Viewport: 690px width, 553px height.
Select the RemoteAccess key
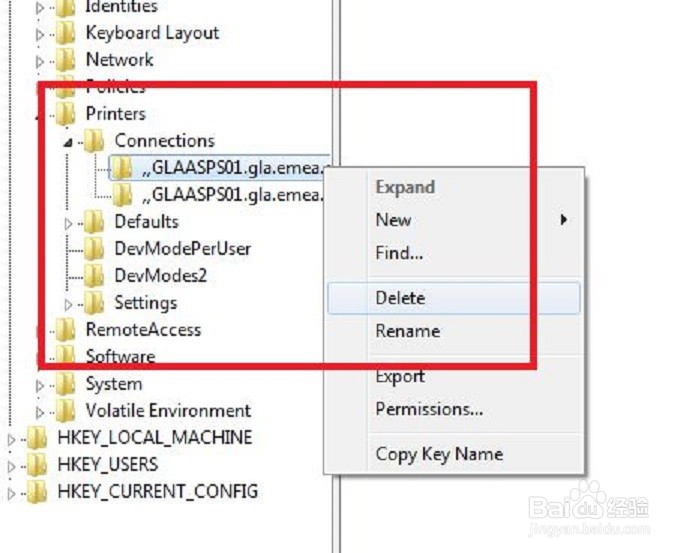(x=143, y=330)
